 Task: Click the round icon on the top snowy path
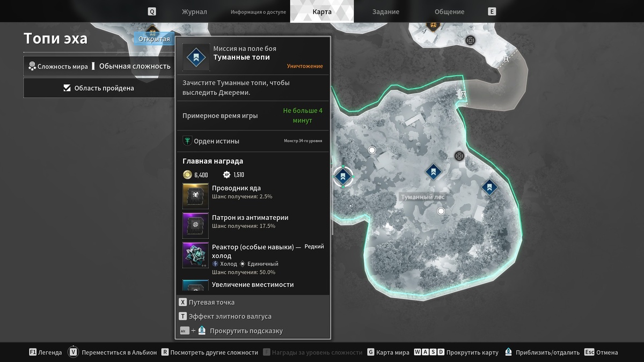(x=470, y=40)
